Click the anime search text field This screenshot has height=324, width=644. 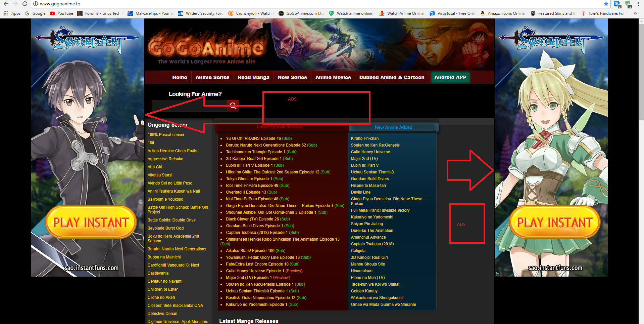point(190,106)
